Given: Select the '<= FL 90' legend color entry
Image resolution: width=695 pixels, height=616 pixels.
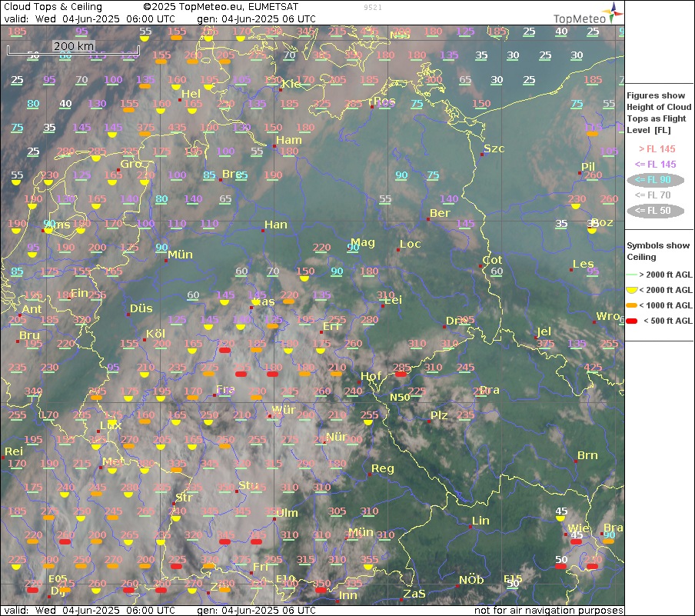Looking at the screenshot, I should tap(655, 180).
